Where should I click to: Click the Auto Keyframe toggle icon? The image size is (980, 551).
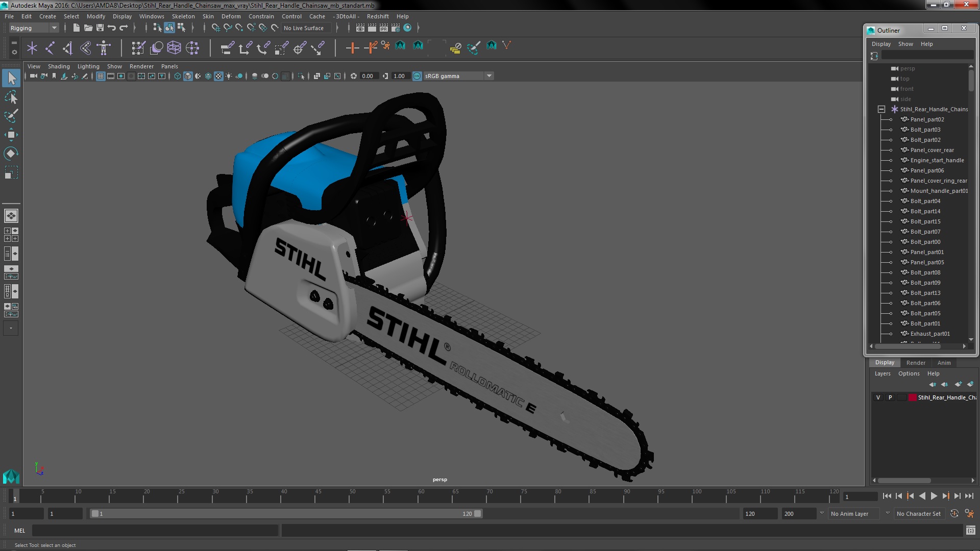pos(954,514)
